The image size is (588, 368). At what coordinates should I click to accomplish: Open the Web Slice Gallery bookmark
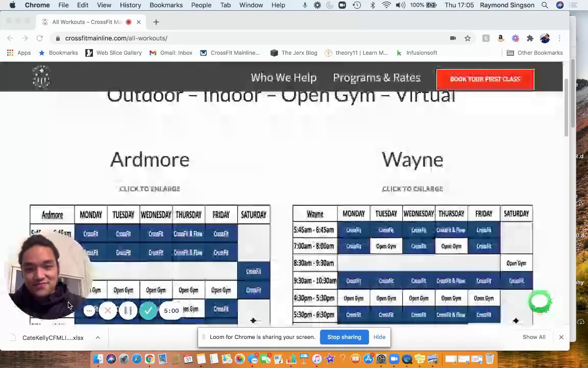click(x=114, y=53)
